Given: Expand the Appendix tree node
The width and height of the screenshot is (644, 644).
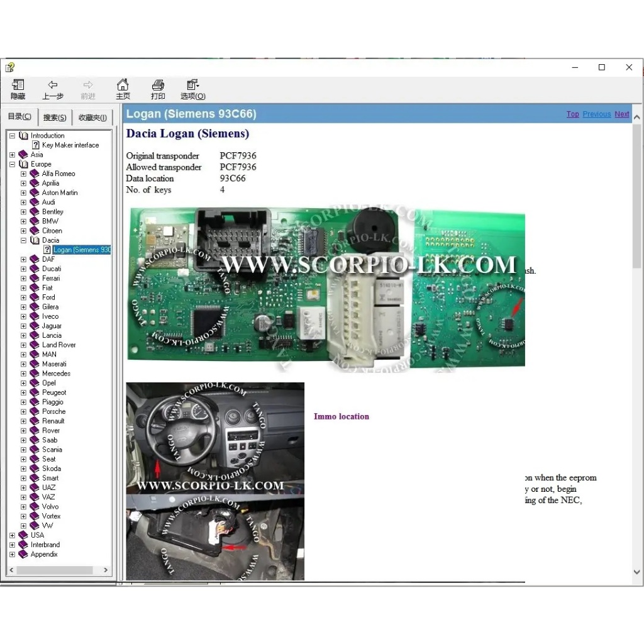Looking at the screenshot, I should click(13, 555).
